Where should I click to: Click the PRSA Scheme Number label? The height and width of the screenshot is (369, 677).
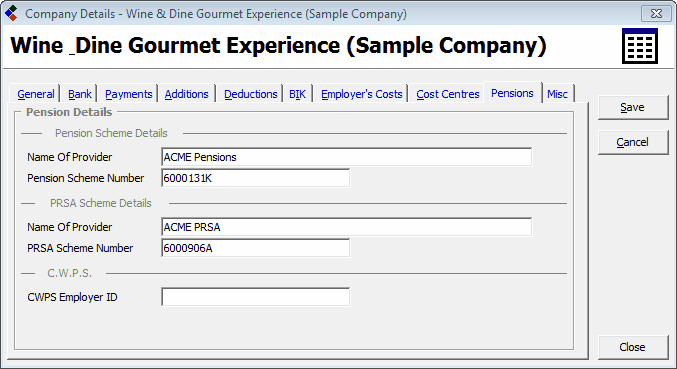tap(80, 248)
